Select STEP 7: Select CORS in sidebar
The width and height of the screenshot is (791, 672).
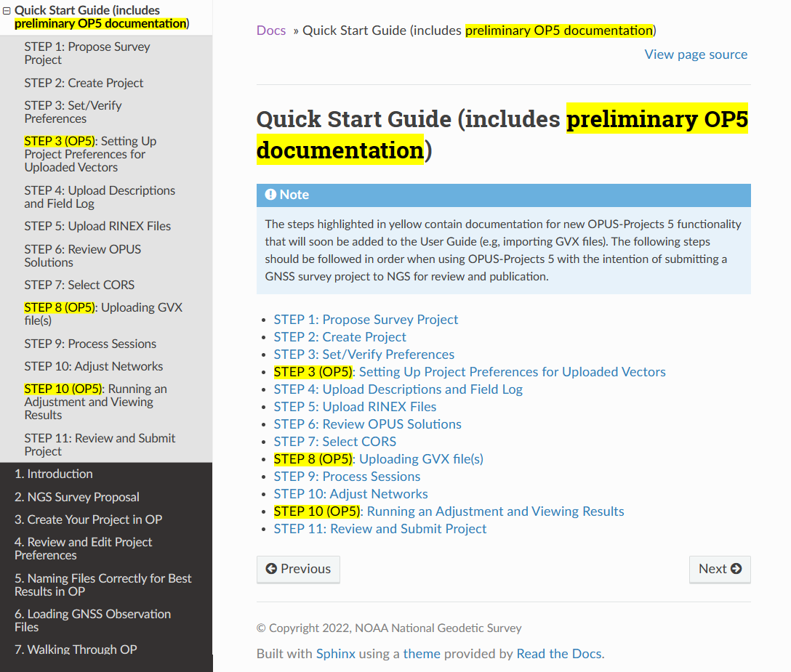click(79, 285)
